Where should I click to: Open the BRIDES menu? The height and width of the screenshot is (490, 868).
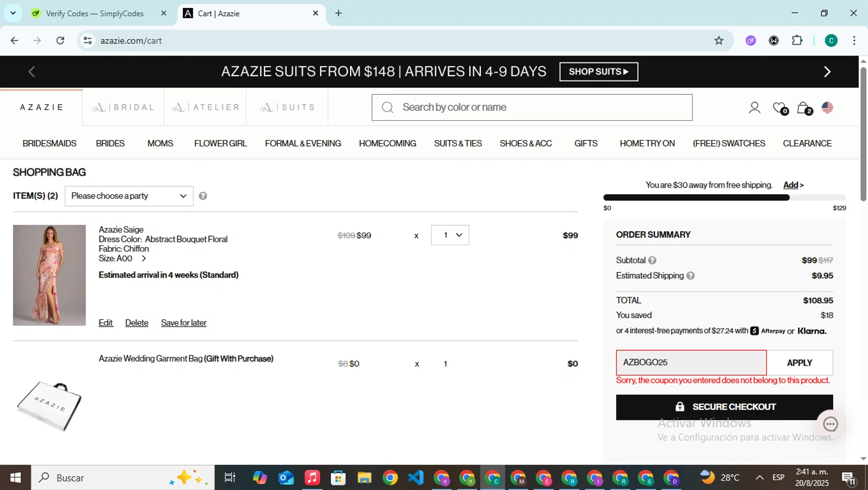click(x=110, y=143)
